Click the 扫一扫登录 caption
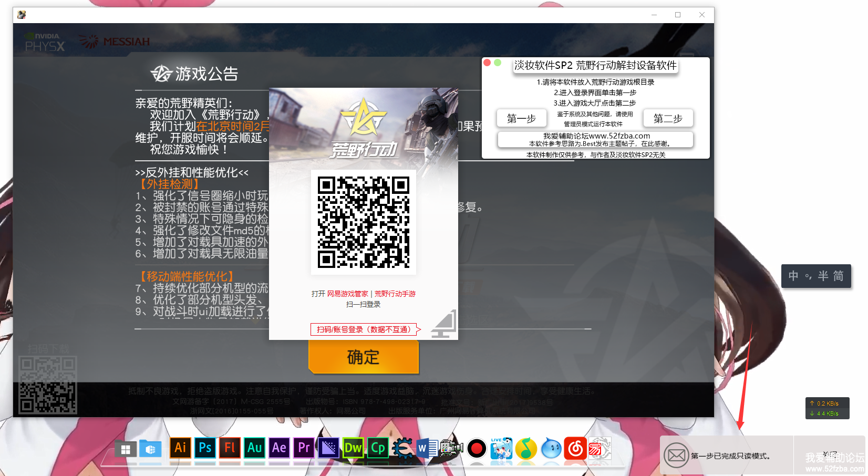This screenshot has width=868, height=476. click(364, 304)
